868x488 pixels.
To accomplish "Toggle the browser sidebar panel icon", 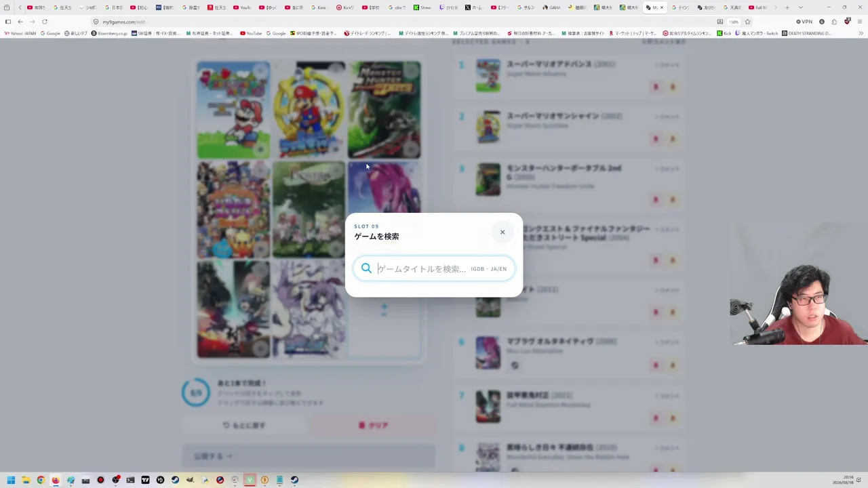I will [7, 22].
